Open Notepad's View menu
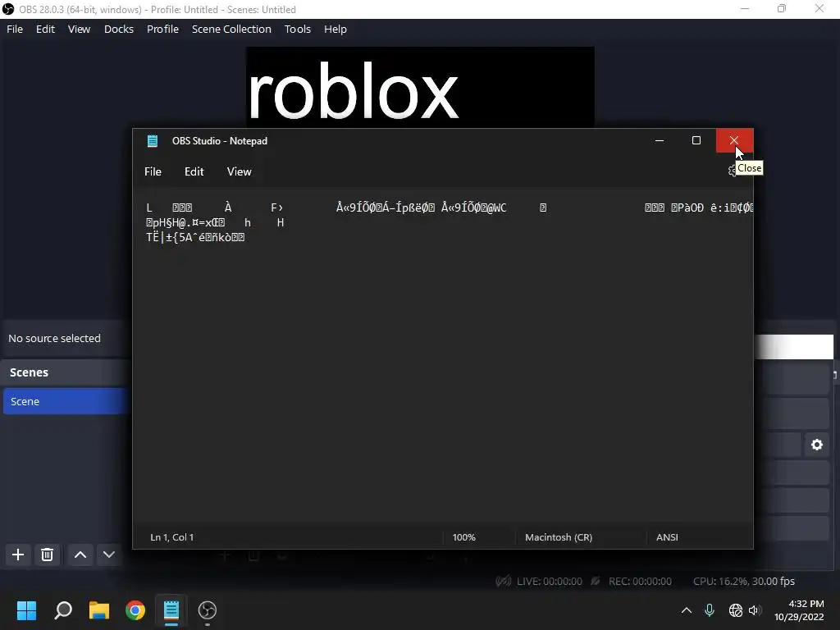The width and height of the screenshot is (840, 630). tap(239, 171)
